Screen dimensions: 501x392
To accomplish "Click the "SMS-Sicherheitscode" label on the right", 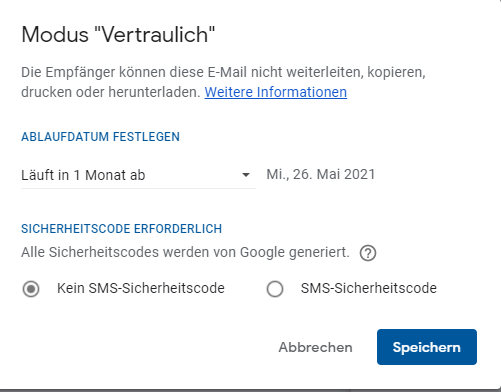I will coord(369,288).
